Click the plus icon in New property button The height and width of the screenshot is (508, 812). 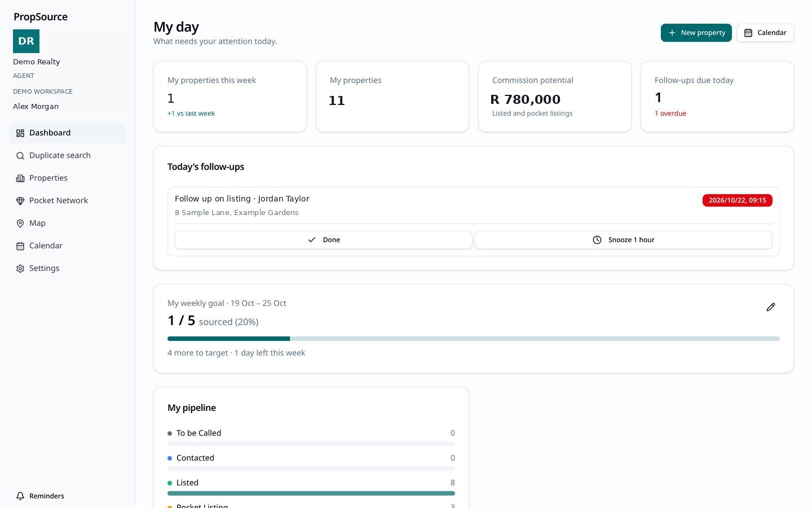(x=672, y=33)
